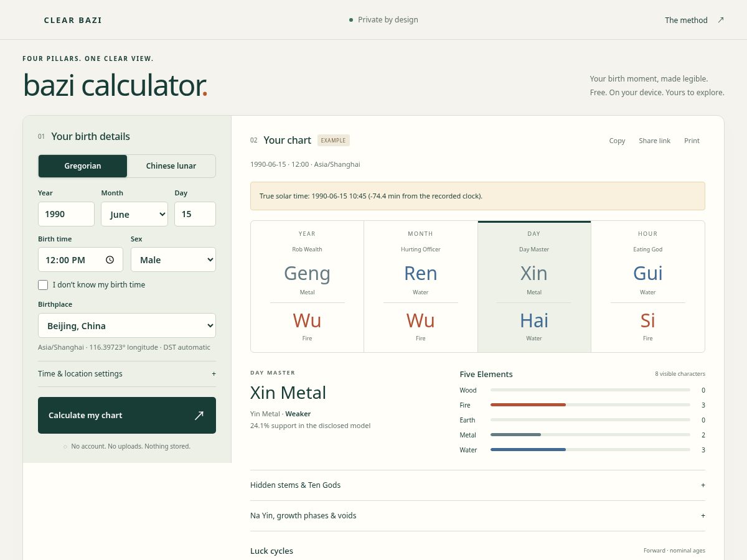747x560 pixels.
Task: Click the Fire element progress bar
Action: tap(590, 405)
